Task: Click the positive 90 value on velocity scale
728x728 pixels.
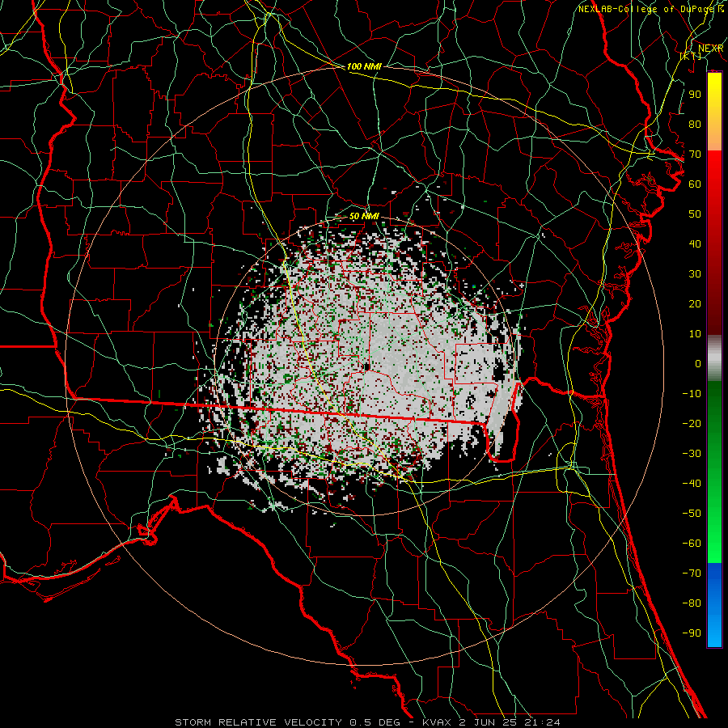Action: [x=695, y=95]
